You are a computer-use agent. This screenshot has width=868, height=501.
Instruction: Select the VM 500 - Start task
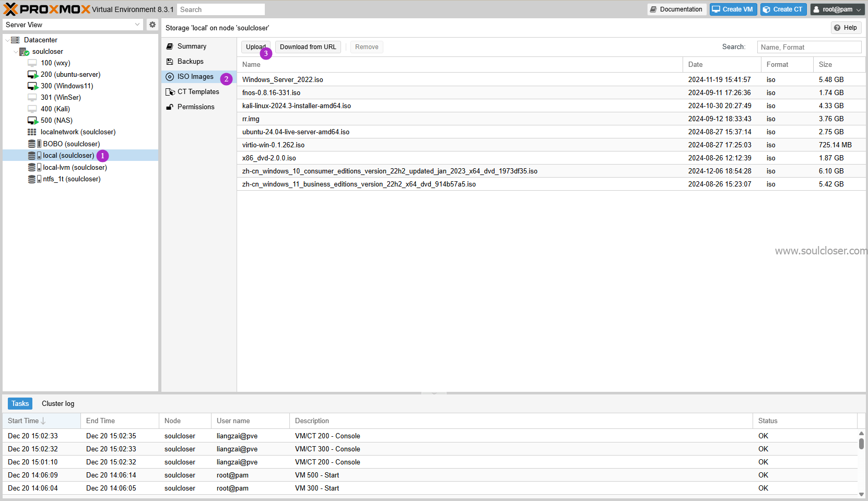pyautogui.click(x=430, y=475)
